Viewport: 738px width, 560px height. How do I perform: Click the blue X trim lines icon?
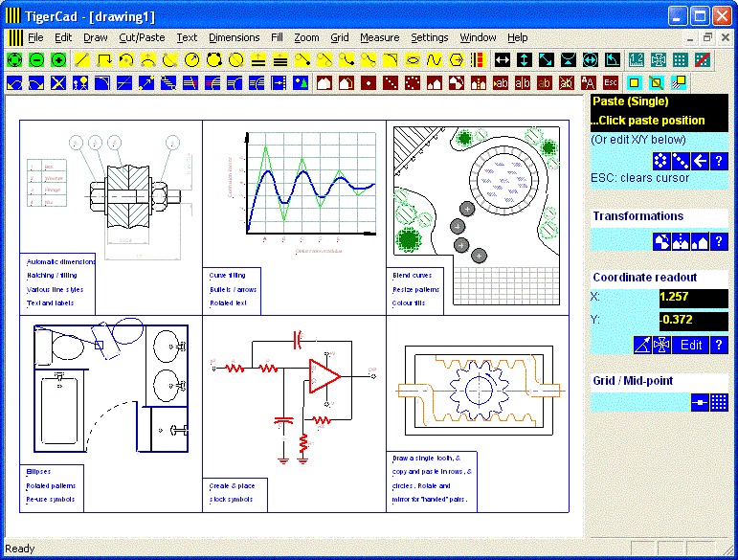58,83
